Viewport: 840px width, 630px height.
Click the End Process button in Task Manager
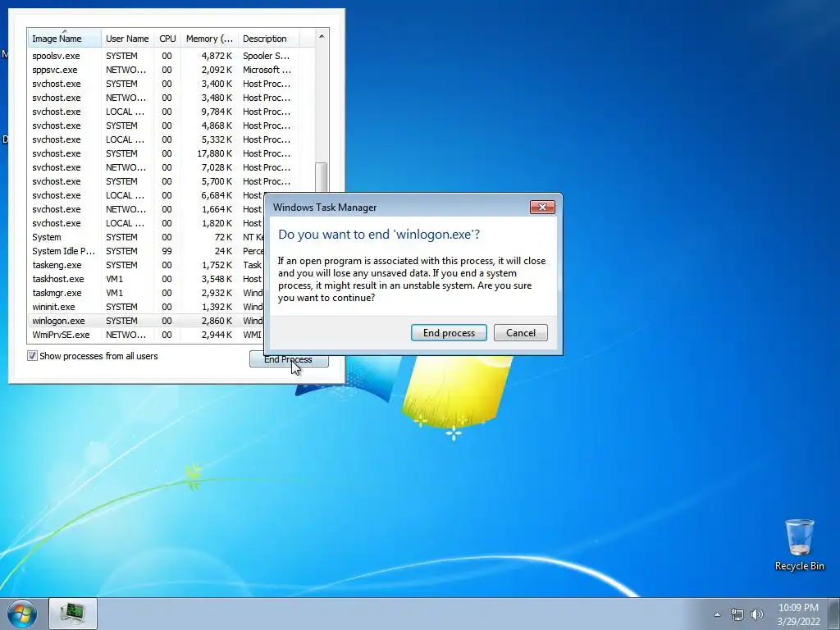pyautogui.click(x=289, y=359)
